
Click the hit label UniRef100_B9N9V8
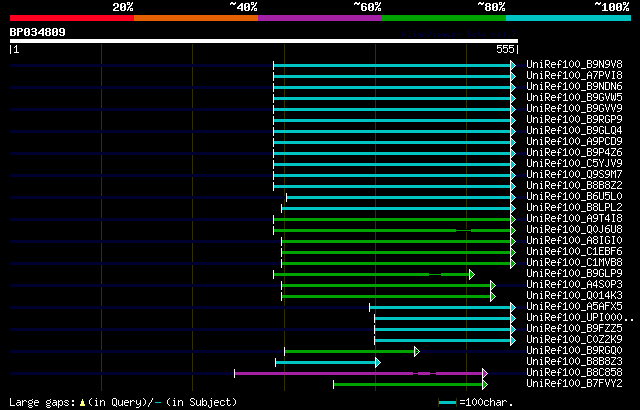574,64
